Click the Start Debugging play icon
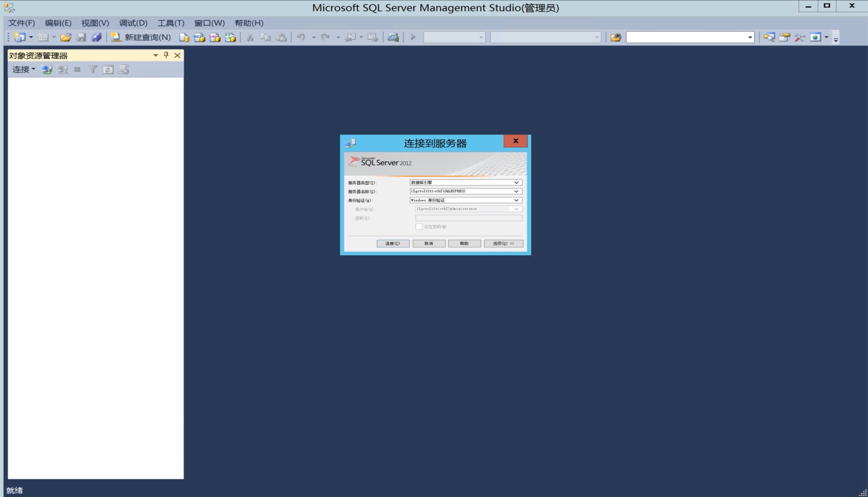 pos(413,37)
